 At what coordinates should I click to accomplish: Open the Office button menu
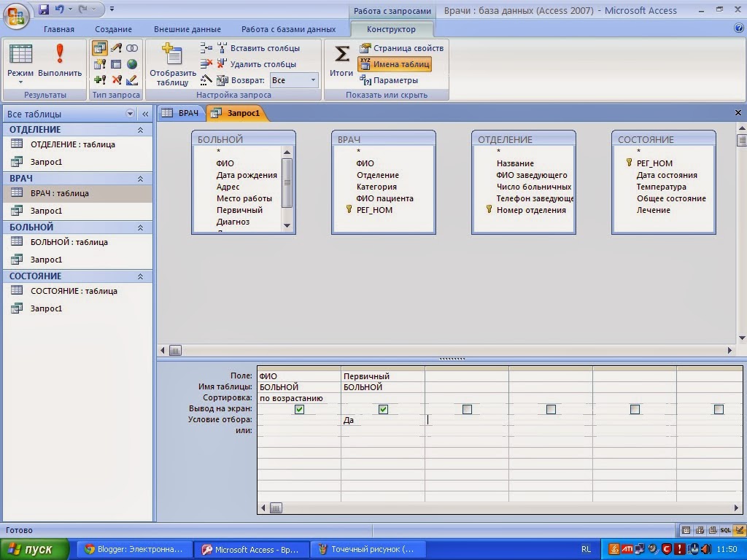(16, 16)
